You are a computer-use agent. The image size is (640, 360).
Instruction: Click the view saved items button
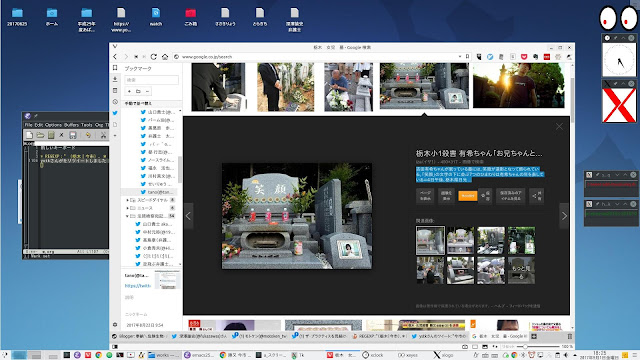pos(510,196)
